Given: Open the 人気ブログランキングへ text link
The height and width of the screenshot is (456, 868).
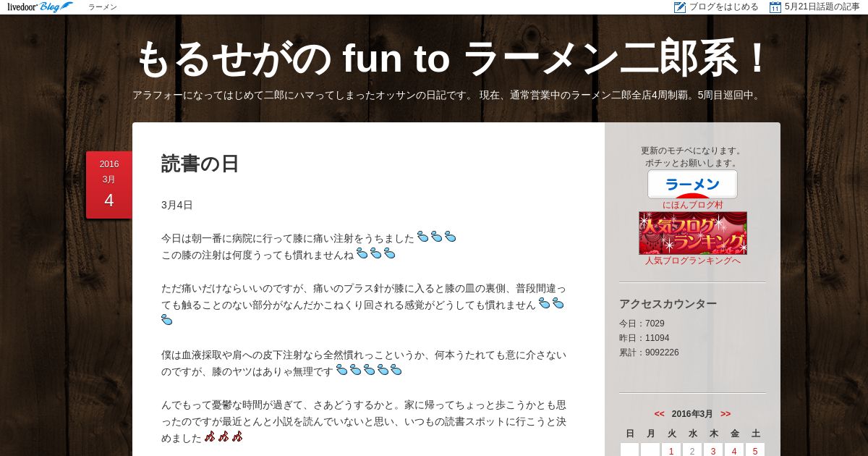Looking at the screenshot, I should tap(693, 261).
